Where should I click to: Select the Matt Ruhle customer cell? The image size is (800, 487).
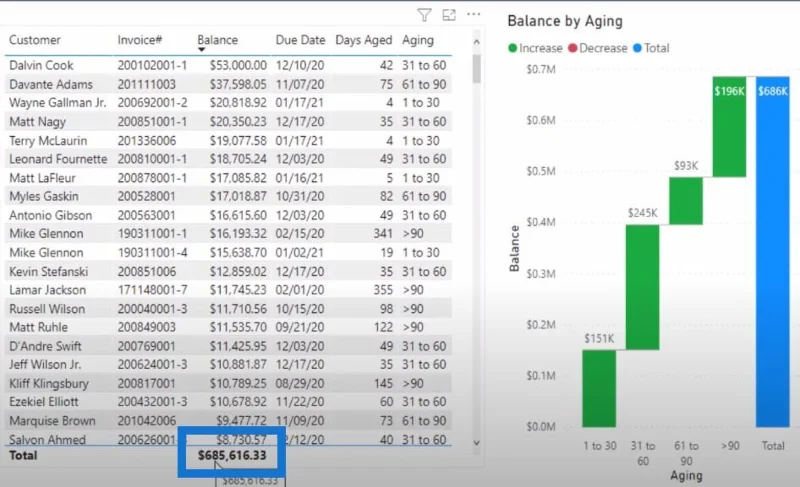tap(38, 327)
